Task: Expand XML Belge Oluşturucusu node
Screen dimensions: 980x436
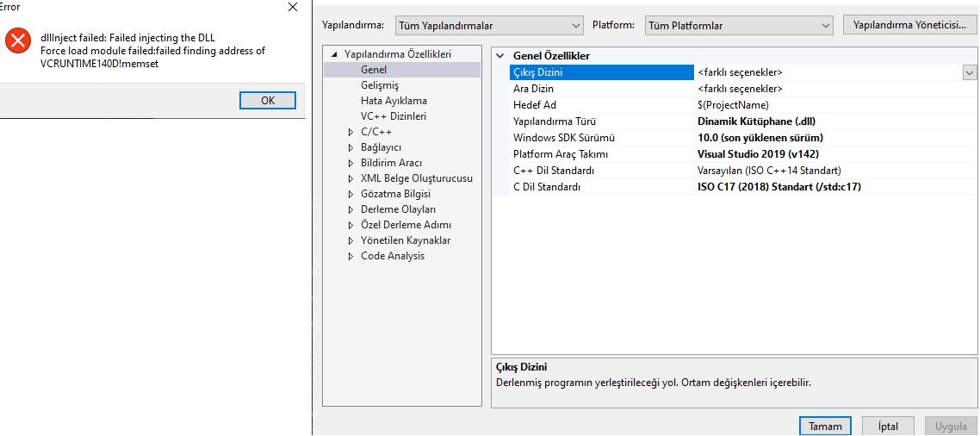Action: click(x=350, y=178)
